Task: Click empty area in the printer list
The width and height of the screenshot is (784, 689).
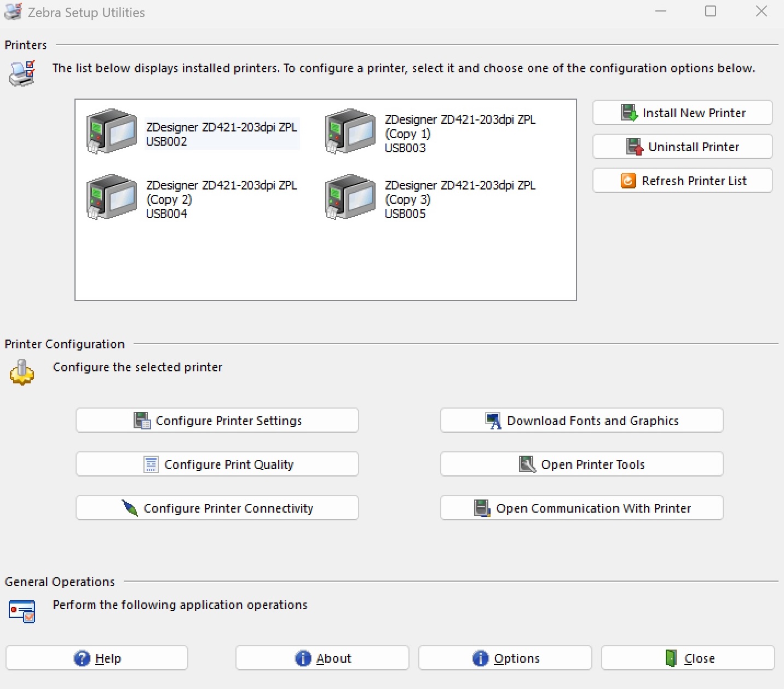Action: (325, 263)
